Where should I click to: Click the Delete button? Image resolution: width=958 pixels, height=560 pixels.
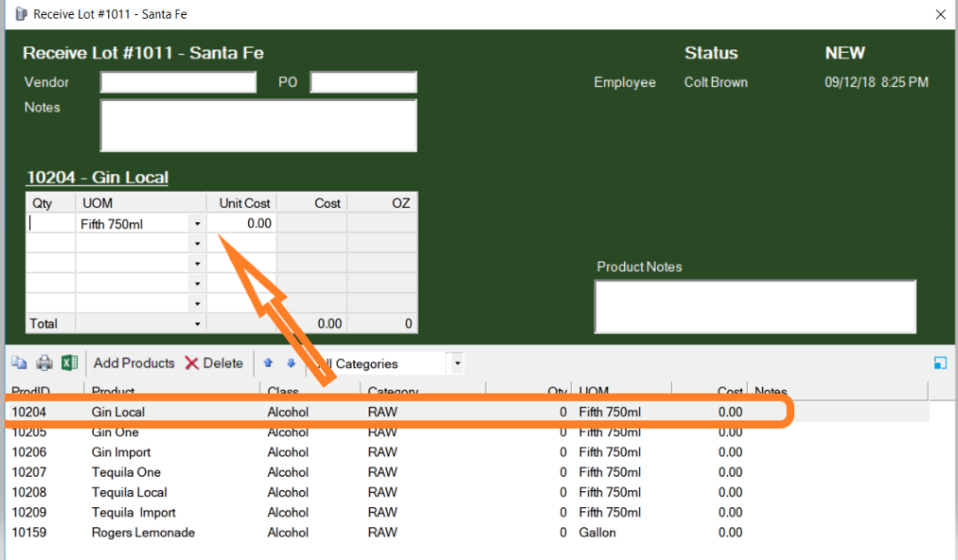point(214,364)
